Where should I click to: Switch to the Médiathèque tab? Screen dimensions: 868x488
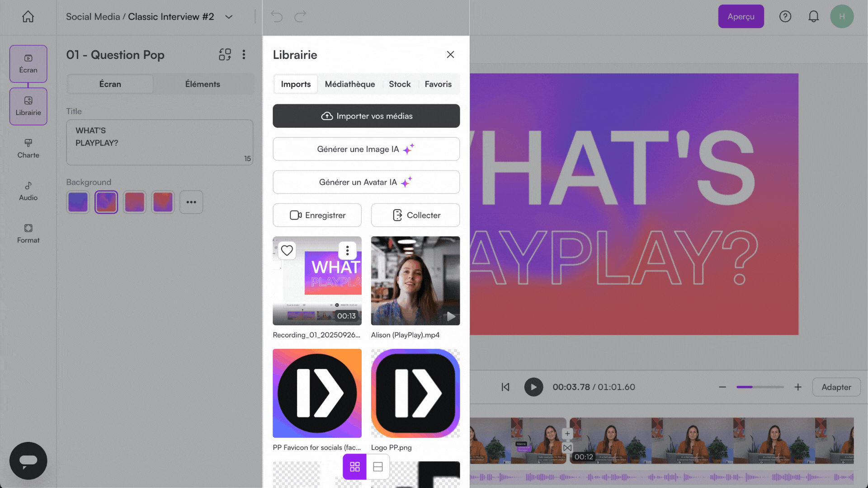point(349,84)
